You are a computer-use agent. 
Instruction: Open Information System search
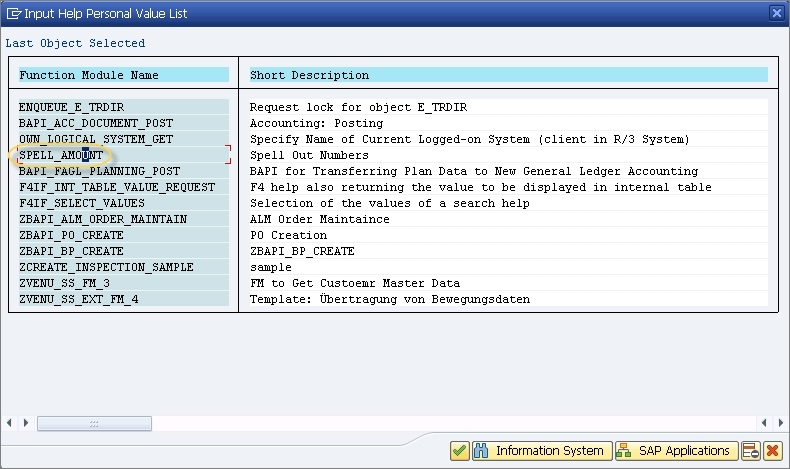pyautogui.click(x=542, y=450)
